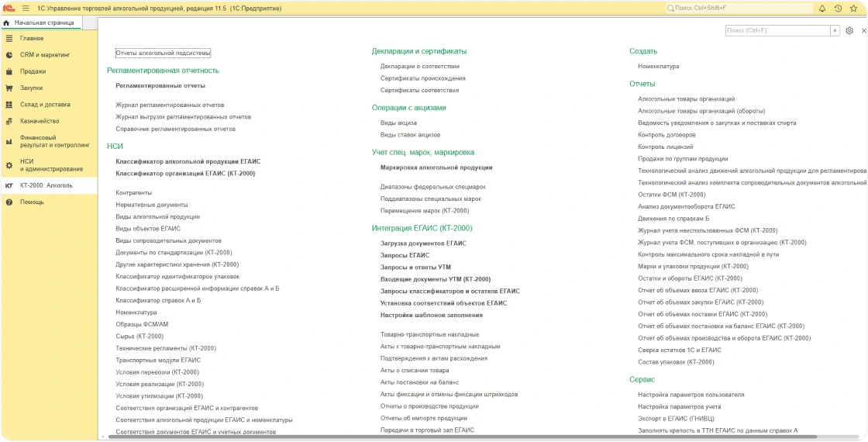
Task: Open Декларации о соответствии
Action: pyautogui.click(x=419, y=67)
